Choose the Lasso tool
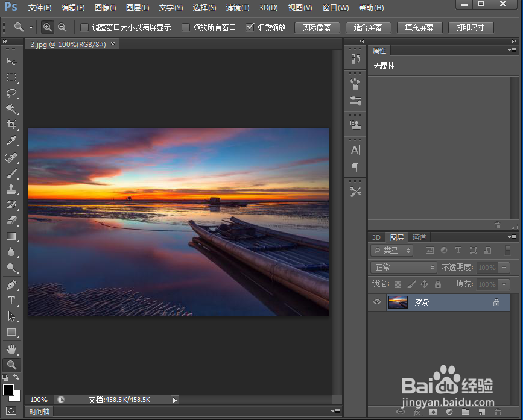The height and width of the screenshot is (420, 523). [11, 93]
